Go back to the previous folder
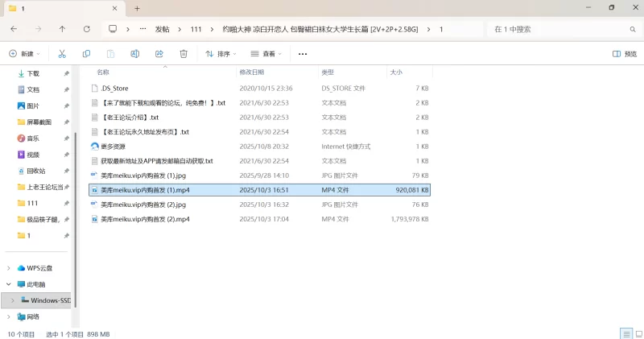The height and width of the screenshot is (339, 644). (x=14, y=29)
